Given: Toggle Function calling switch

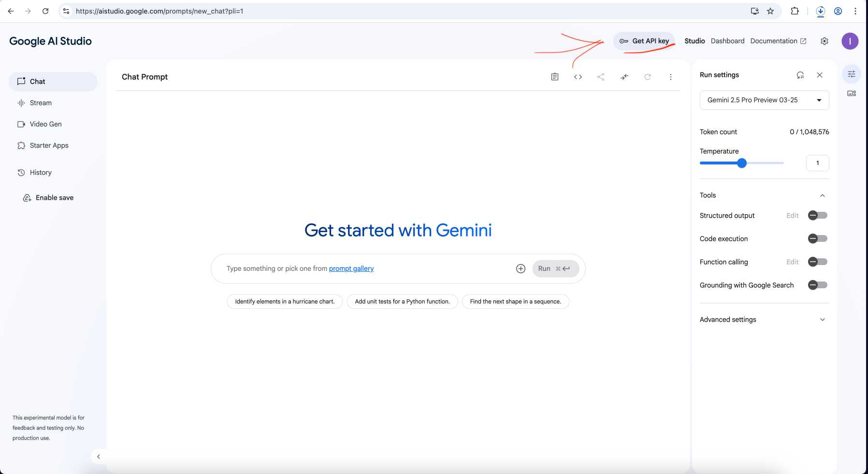Looking at the screenshot, I should [x=818, y=262].
